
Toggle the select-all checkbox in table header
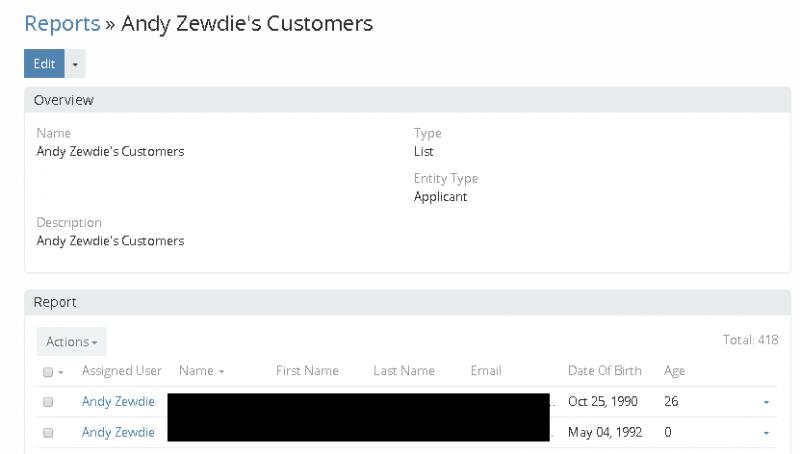coord(47,372)
